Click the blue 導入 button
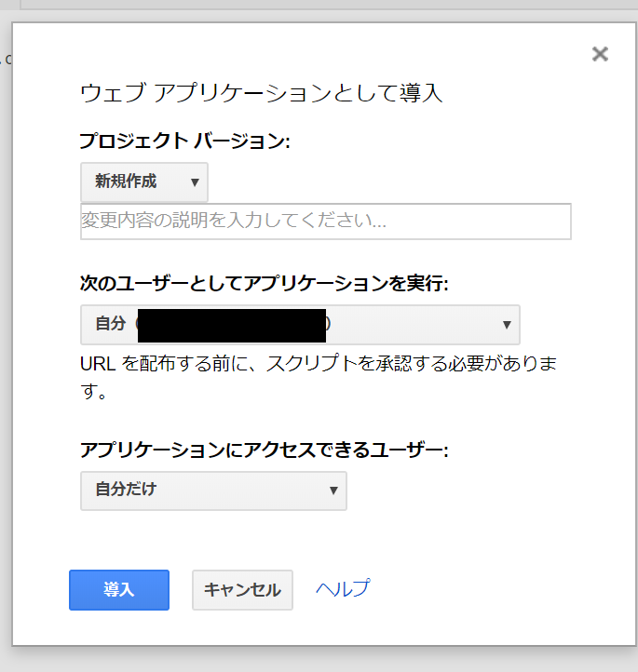Screen dimensions: 638x672 click(x=119, y=590)
